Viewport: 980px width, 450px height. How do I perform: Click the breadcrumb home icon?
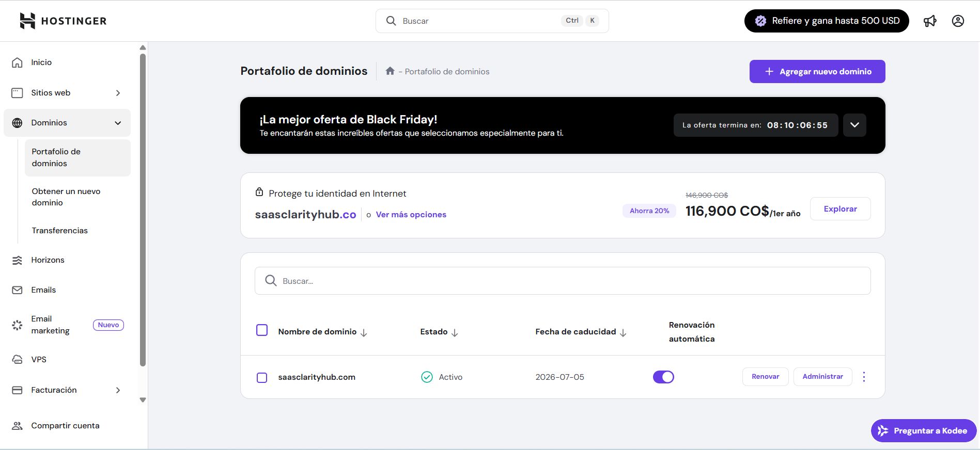[x=390, y=71]
